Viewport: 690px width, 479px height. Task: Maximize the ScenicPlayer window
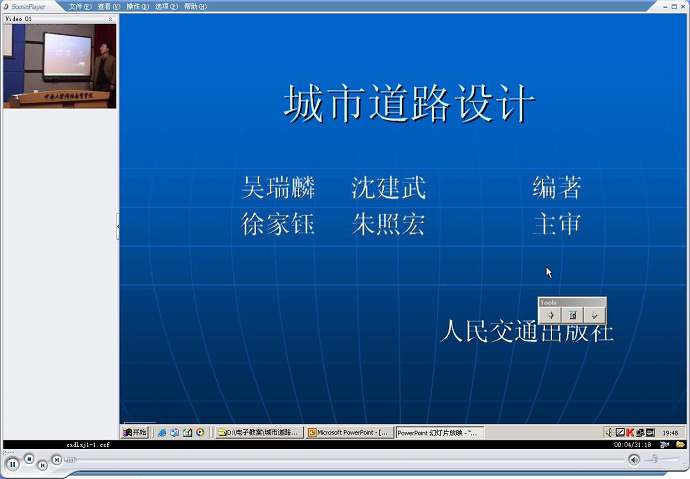[x=674, y=7]
